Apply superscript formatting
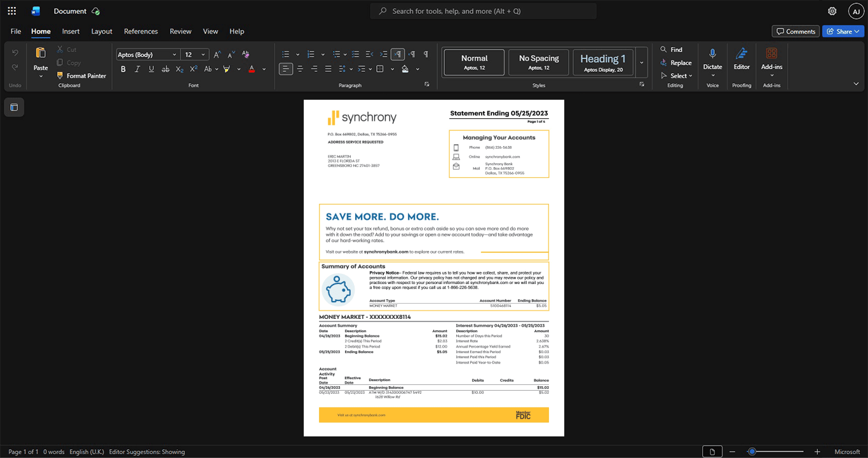This screenshot has height=458, width=868. pyautogui.click(x=194, y=69)
